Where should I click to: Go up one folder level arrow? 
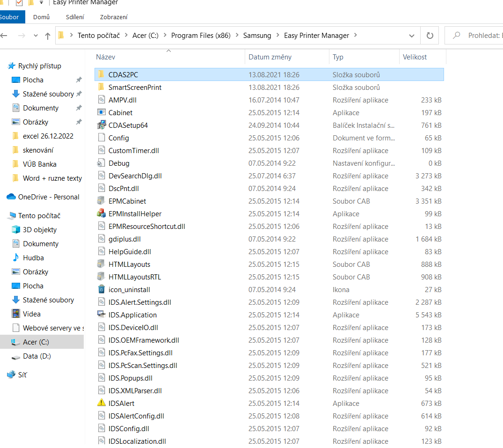[47, 36]
